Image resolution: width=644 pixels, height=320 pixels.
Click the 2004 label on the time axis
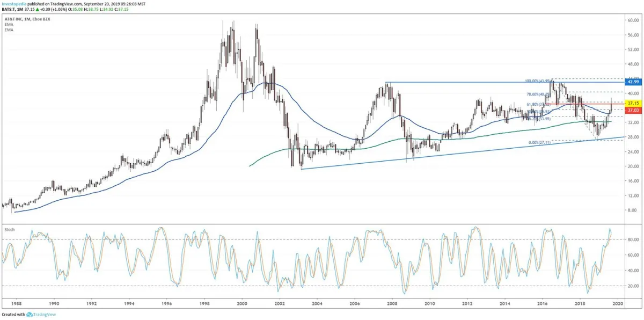click(317, 303)
